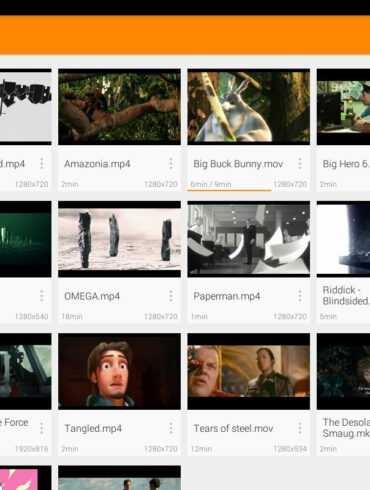Screen dimensions: 370x490
Task: Open options menu of the 1280x540 video card
Action: click(42, 296)
